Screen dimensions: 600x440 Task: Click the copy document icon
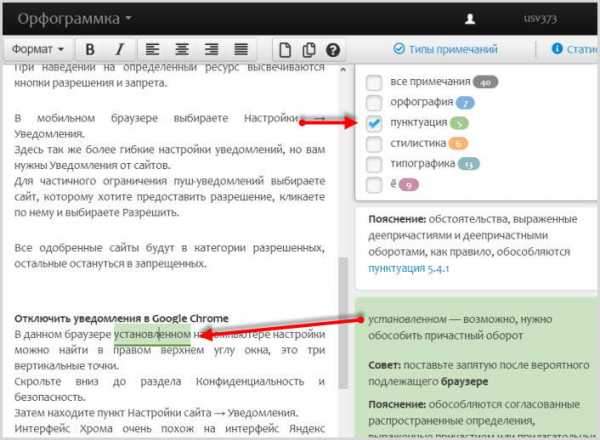[x=309, y=50]
